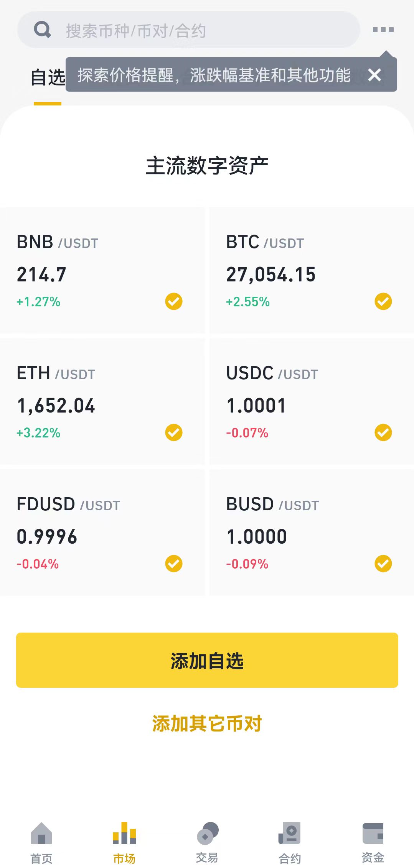
Task: Uncheck the ETH/USDT checkmark
Action: click(174, 432)
